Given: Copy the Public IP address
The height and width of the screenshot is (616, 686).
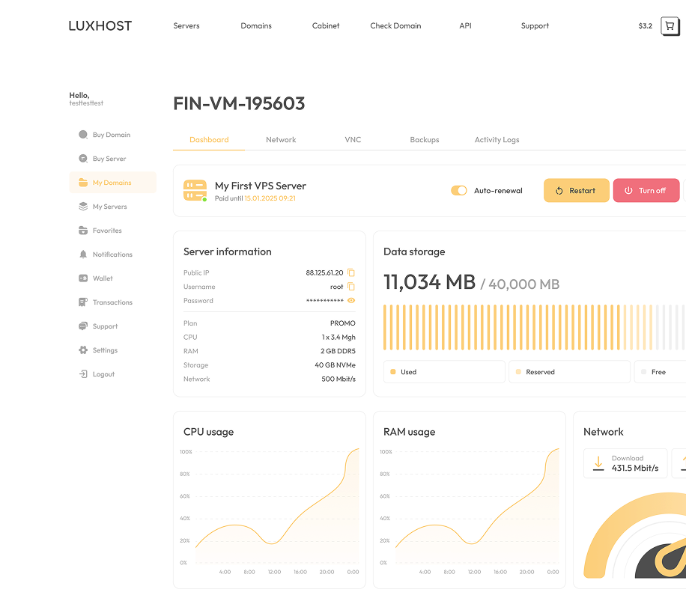Looking at the screenshot, I should (351, 273).
